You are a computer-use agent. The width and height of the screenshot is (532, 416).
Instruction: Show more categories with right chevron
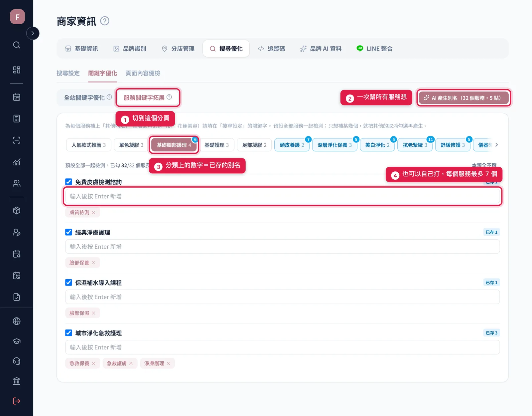click(496, 145)
